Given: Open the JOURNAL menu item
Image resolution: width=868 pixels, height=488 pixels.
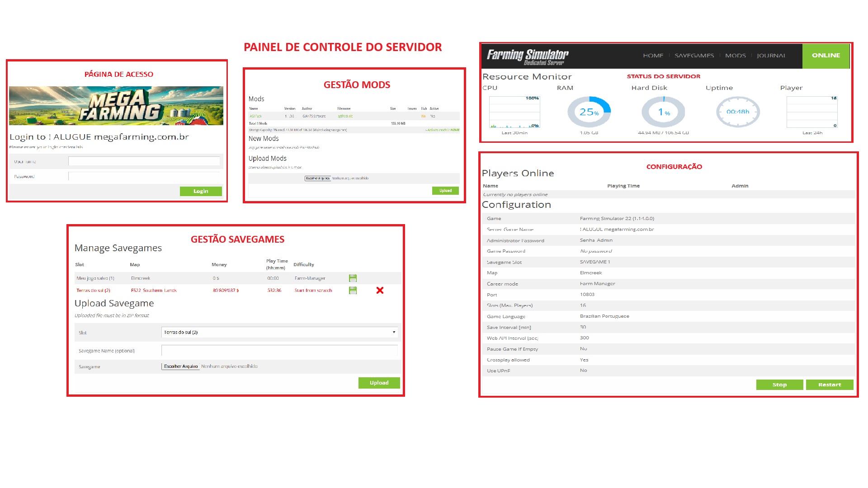Looking at the screenshot, I should point(771,56).
